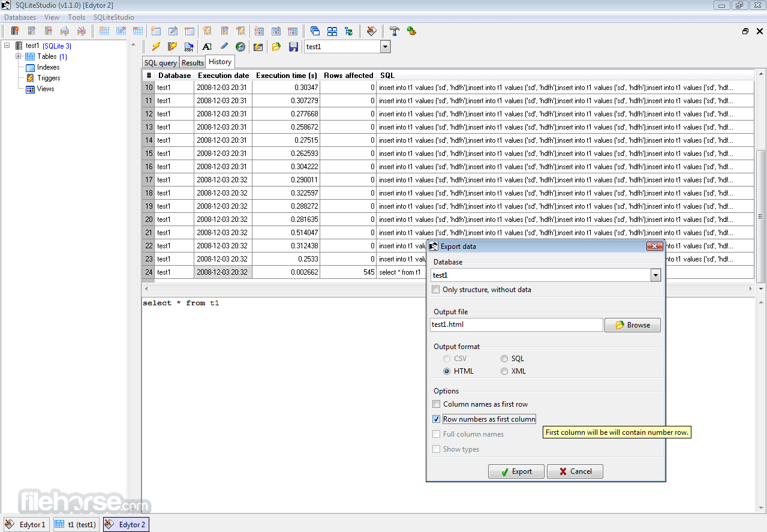Click the Export button
The image size is (767, 532).
click(516, 471)
